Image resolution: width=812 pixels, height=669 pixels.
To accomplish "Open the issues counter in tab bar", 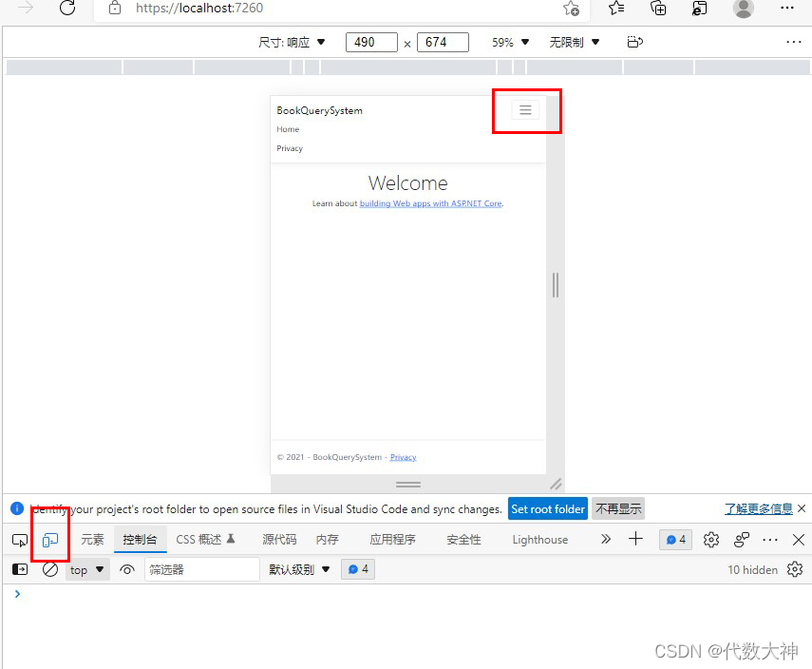I will pyautogui.click(x=675, y=540).
